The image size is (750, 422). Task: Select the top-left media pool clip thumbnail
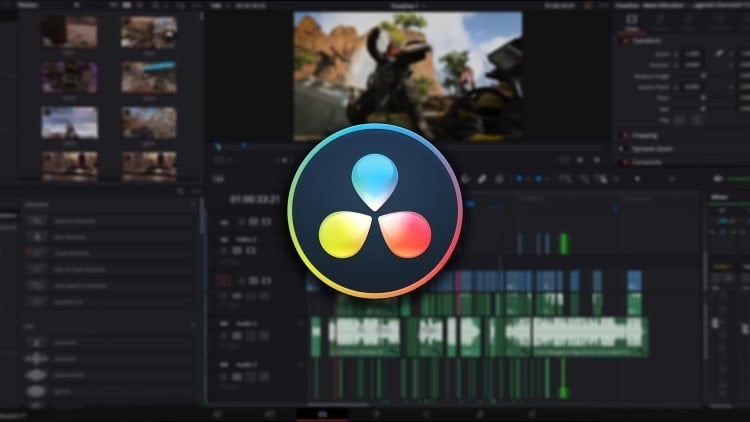[x=69, y=32]
